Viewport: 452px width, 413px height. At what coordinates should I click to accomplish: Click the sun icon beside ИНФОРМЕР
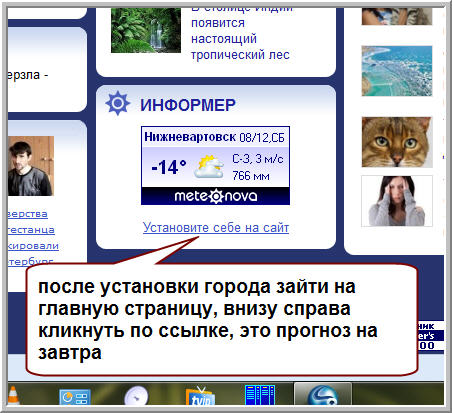pyautogui.click(x=117, y=103)
